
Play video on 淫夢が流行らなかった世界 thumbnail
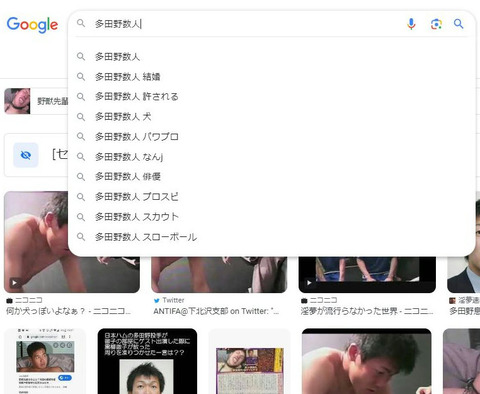309,283
